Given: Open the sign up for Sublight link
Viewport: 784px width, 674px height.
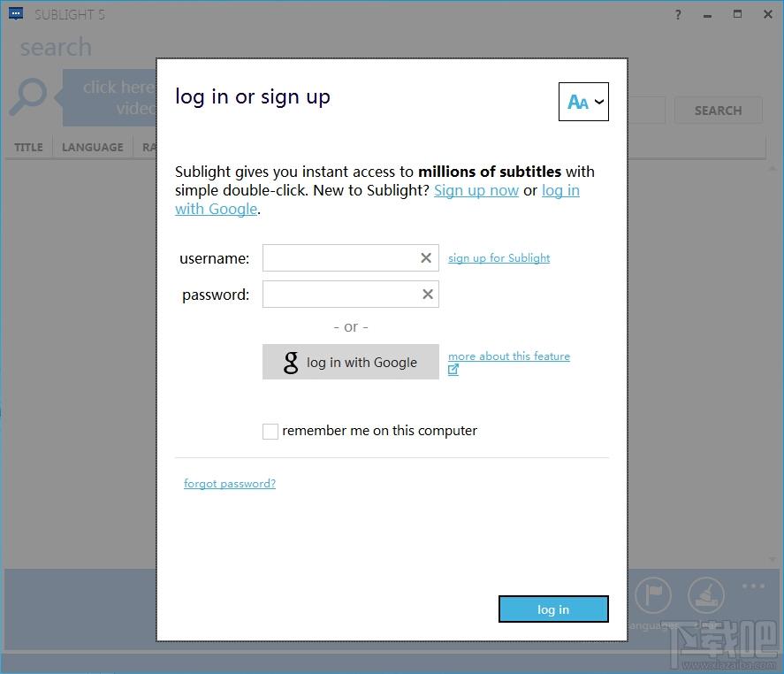Looking at the screenshot, I should click(499, 258).
